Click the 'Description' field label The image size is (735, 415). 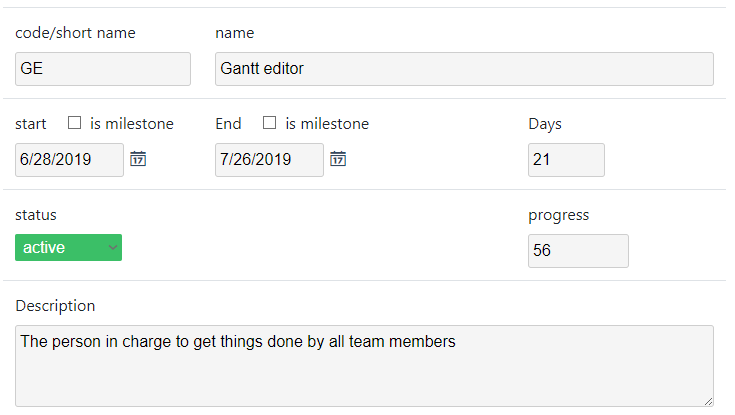pos(55,306)
